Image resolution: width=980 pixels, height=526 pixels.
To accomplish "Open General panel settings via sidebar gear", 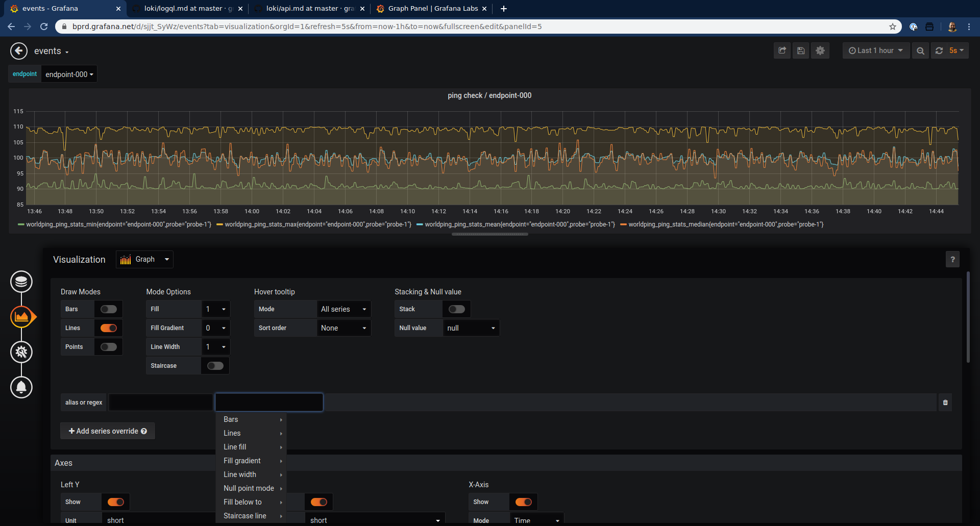I will pos(21,352).
